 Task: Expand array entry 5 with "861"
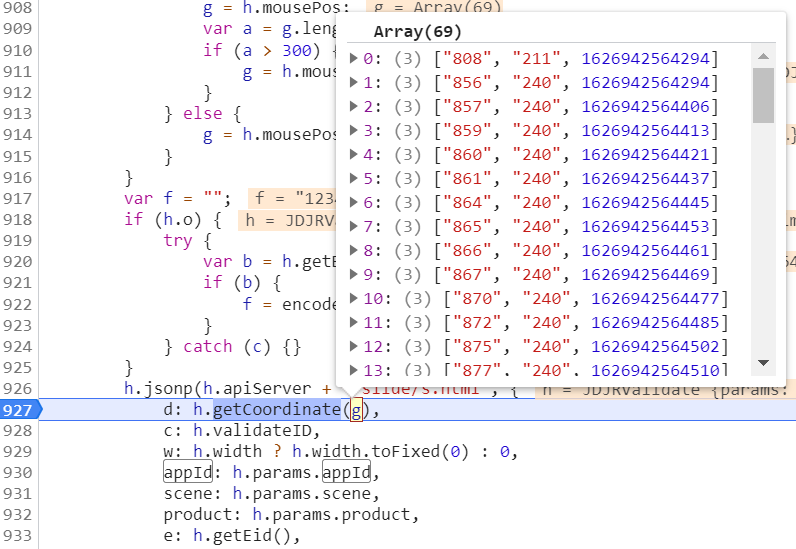pyautogui.click(x=354, y=178)
